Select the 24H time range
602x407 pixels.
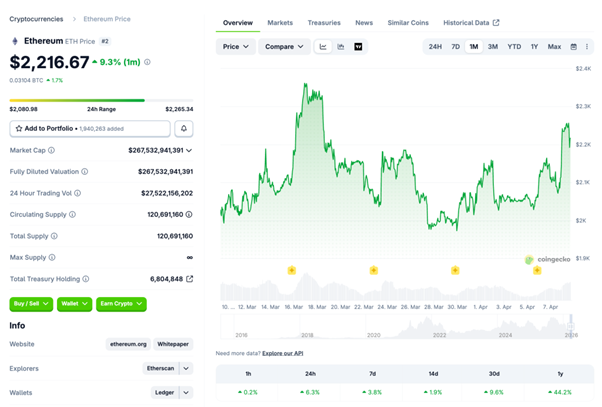pos(435,47)
